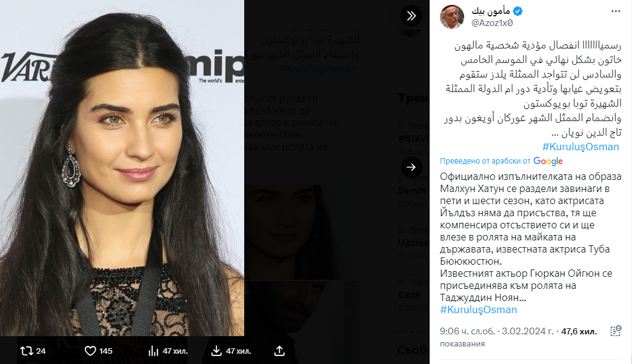Click the actress photo to enlarge
632x364 pixels.
pyautogui.click(x=122, y=168)
